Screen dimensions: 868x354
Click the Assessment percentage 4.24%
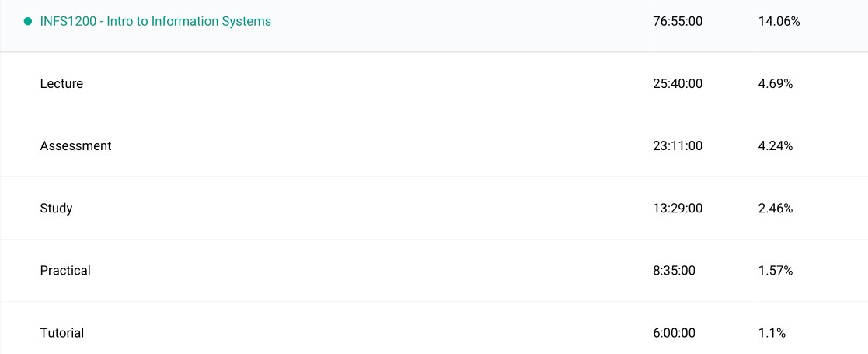pos(776,146)
